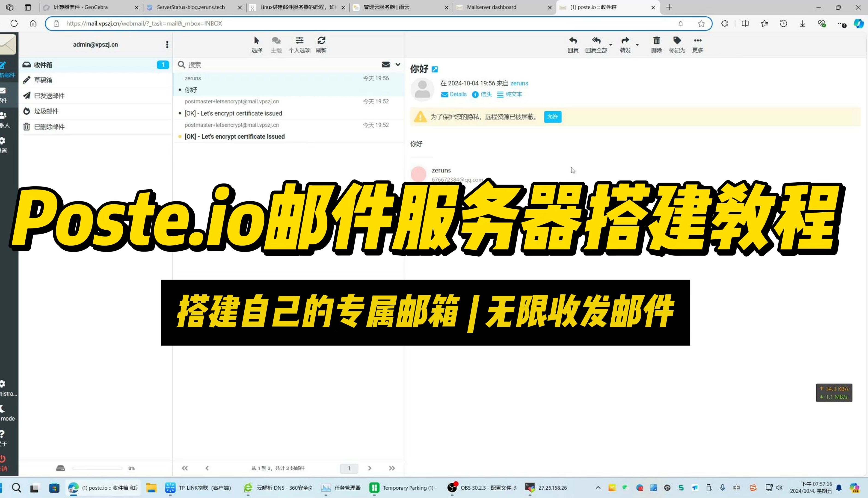Open browser History icon
Screen dimensions: 868x498
tap(783, 23)
